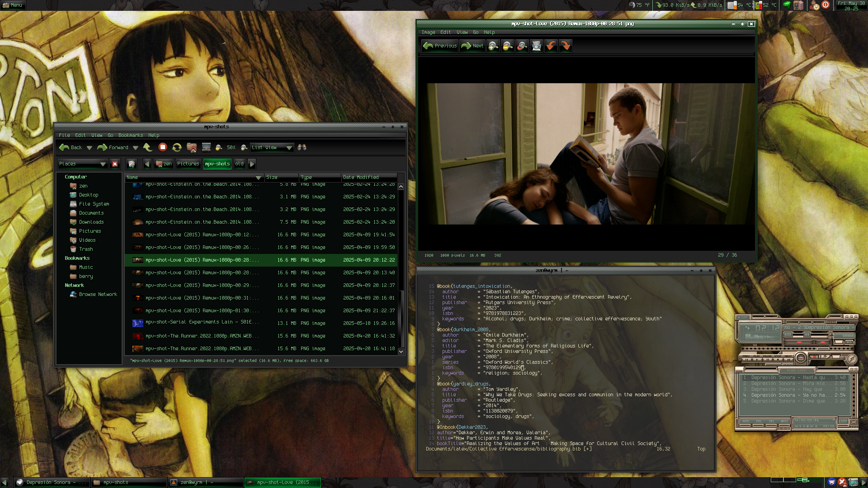Image resolution: width=868 pixels, height=488 pixels.
Task: Open the View menu in image viewer
Action: (x=462, y=32)
